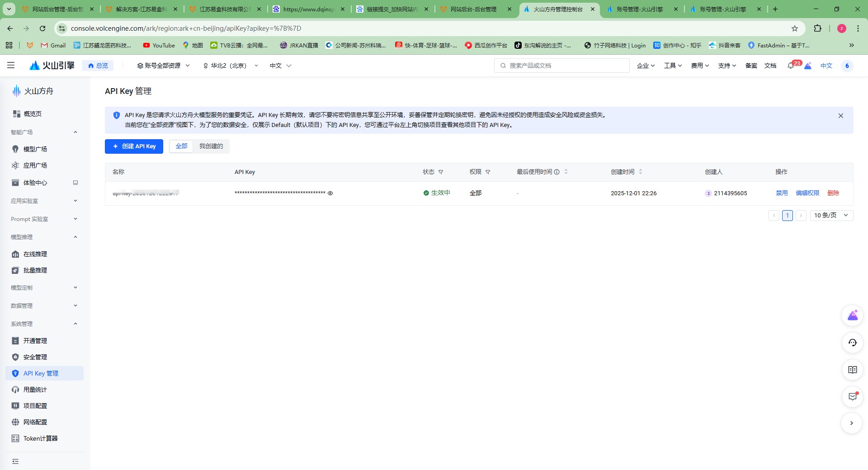Open the documentation book floating icon
Image resolution: width=868 pixels, height=470 pixels.
(853, 370)
